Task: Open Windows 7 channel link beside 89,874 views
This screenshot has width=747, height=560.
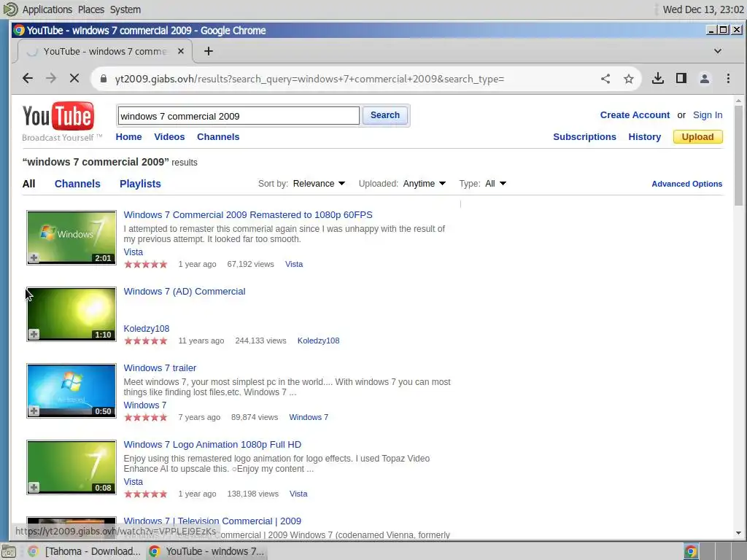Action: 309,417
